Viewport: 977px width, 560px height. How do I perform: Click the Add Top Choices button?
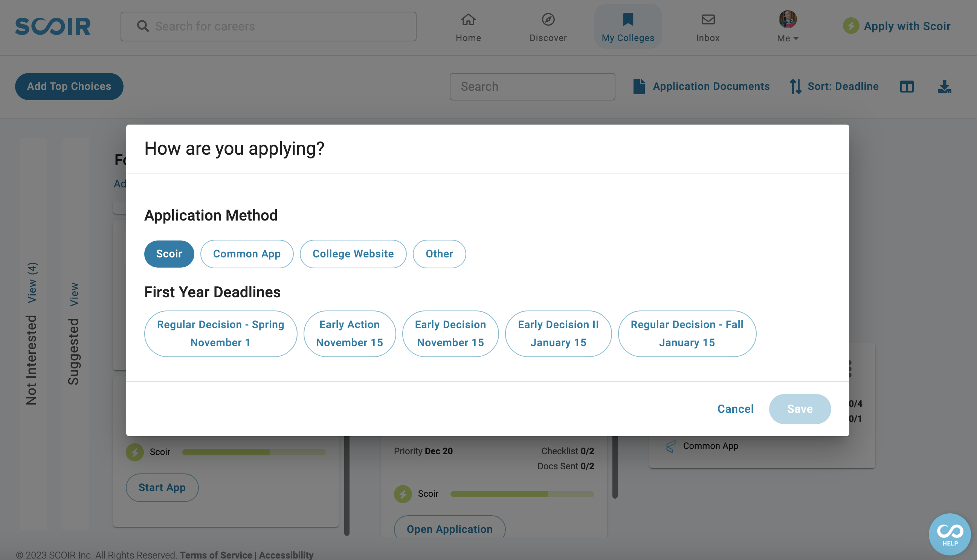tap(69, 86)
